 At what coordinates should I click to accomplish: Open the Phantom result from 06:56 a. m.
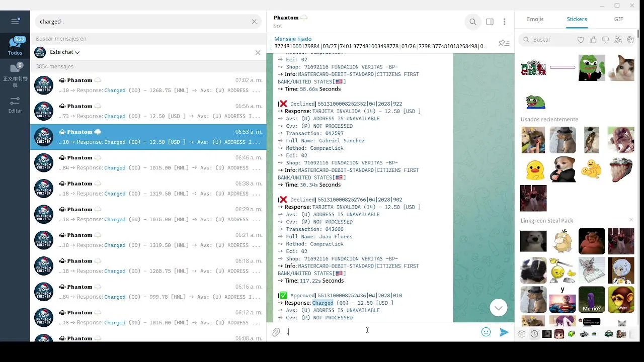pos(148,111)
